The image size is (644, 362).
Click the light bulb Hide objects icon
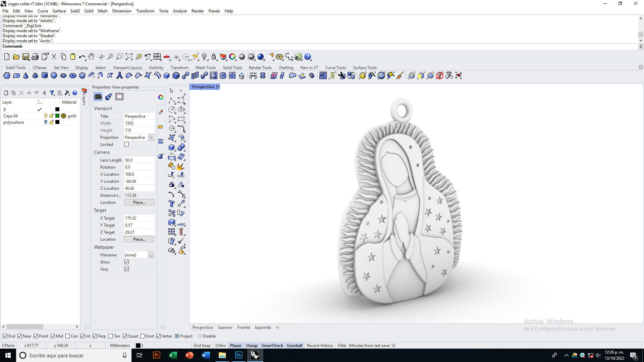click(204, 57)
